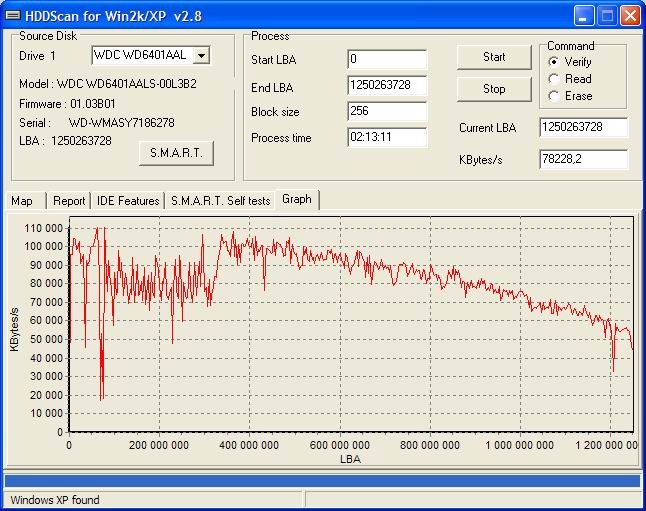The height and width of the screenshot is (511, 646).
Task: Click the Firmware 01.03B01 text
Action: point(67,103)
